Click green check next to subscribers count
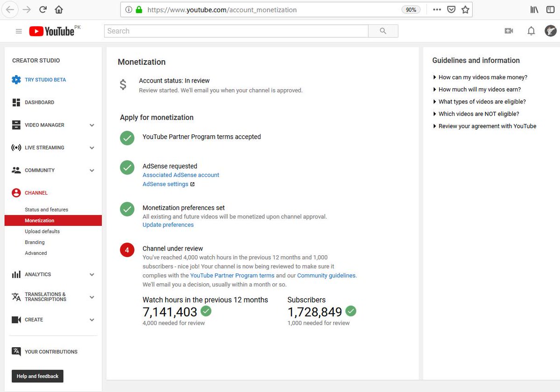 [351, 311]
